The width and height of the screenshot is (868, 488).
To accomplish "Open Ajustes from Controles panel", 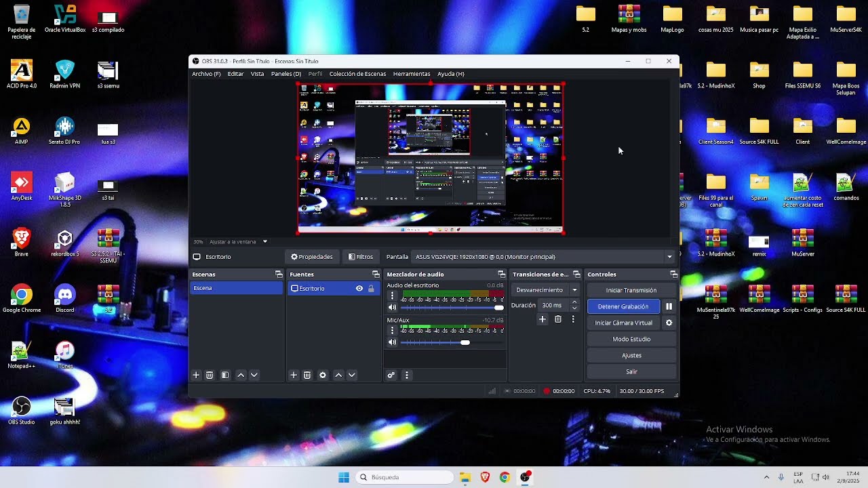I will coord(631,355).
